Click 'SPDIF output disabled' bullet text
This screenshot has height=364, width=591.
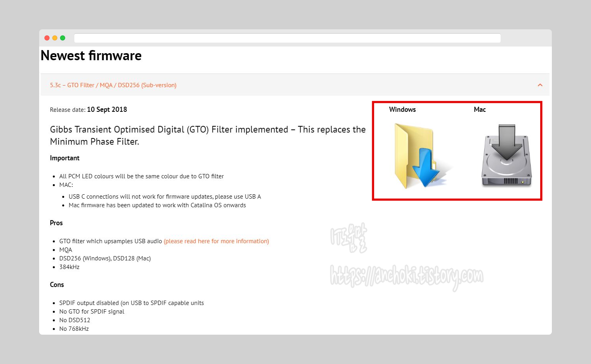(132, 303)
